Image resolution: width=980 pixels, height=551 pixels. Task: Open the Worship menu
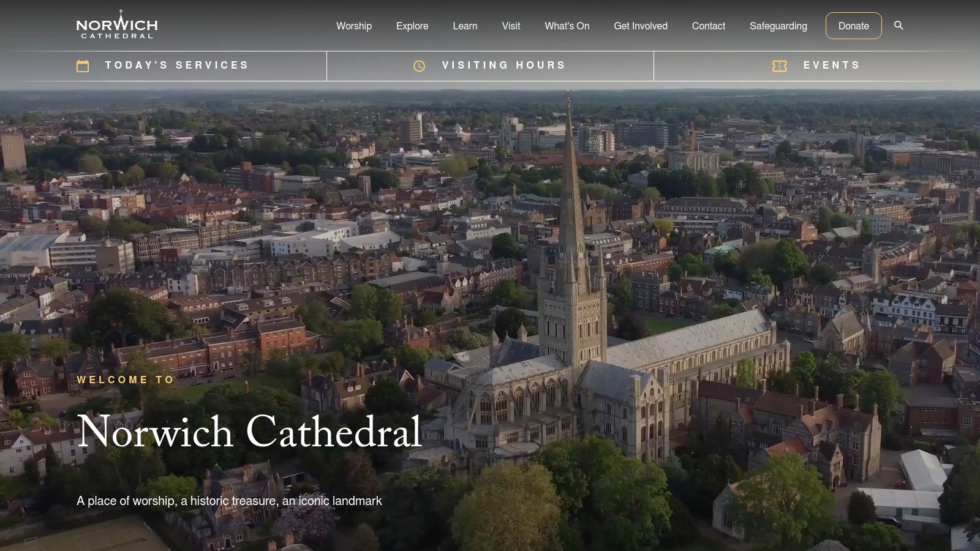tap(353, 26)
